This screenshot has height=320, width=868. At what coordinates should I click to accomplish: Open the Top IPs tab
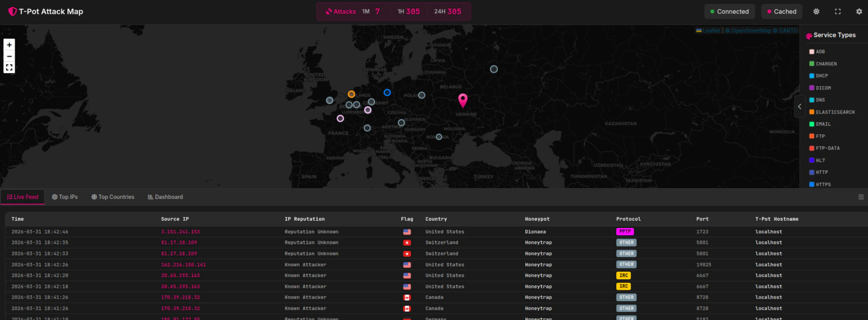coord(65,197)
